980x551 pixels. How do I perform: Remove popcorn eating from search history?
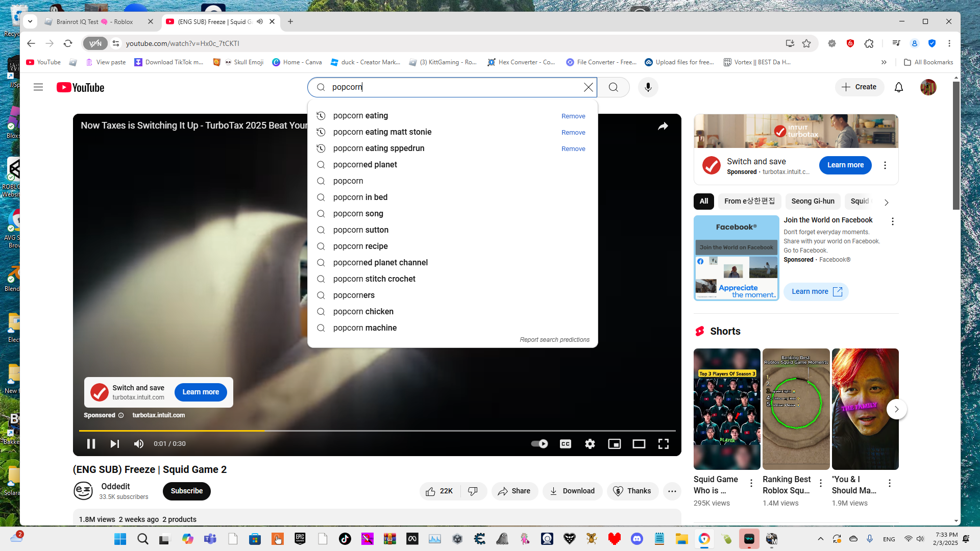[x=573, y=116]
